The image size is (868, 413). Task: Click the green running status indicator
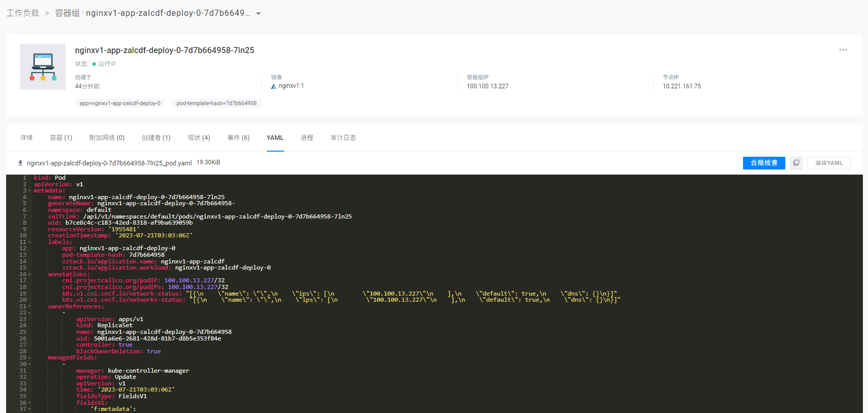(94, 64)
